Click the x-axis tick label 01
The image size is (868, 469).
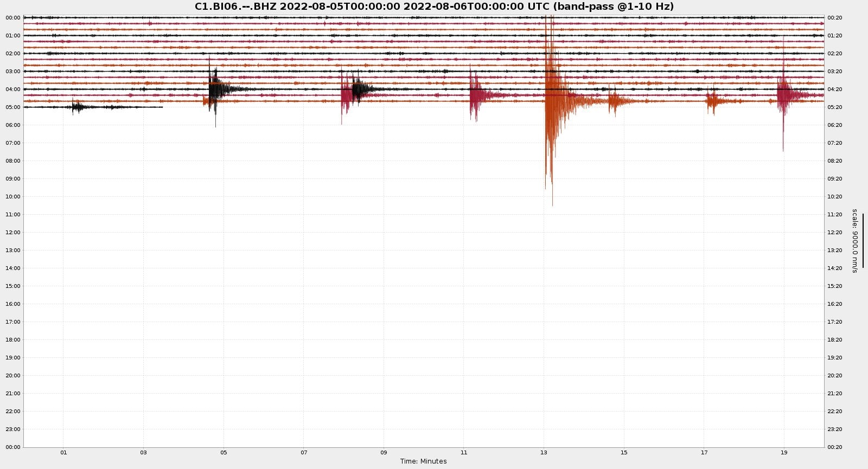(63, 453)
